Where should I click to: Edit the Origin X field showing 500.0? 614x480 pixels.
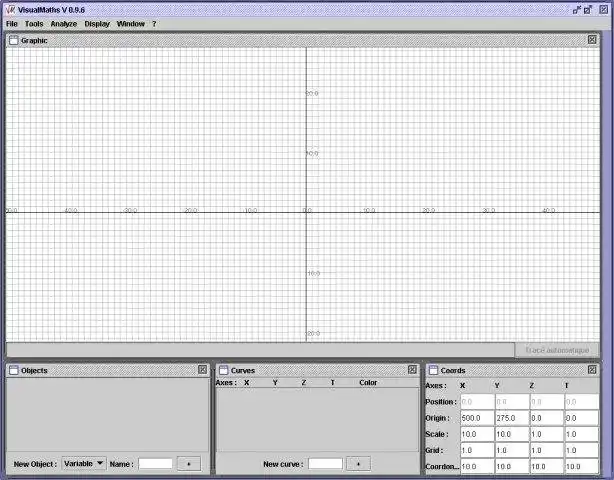pyautogui.click(x=477, y=418)
